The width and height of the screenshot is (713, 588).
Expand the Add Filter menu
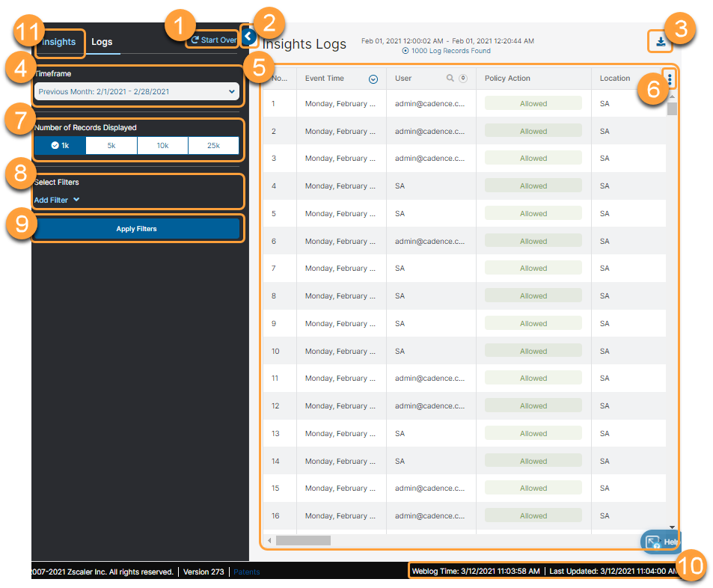(57, 200)
